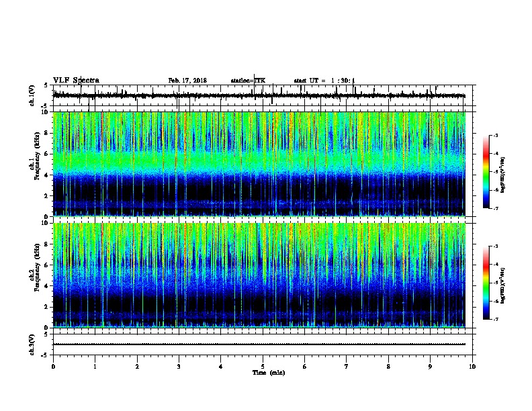The height and width of the screenshot is (411, 532).
Task: Click the "0" tick on the time axis
Action: click(53, 367)
